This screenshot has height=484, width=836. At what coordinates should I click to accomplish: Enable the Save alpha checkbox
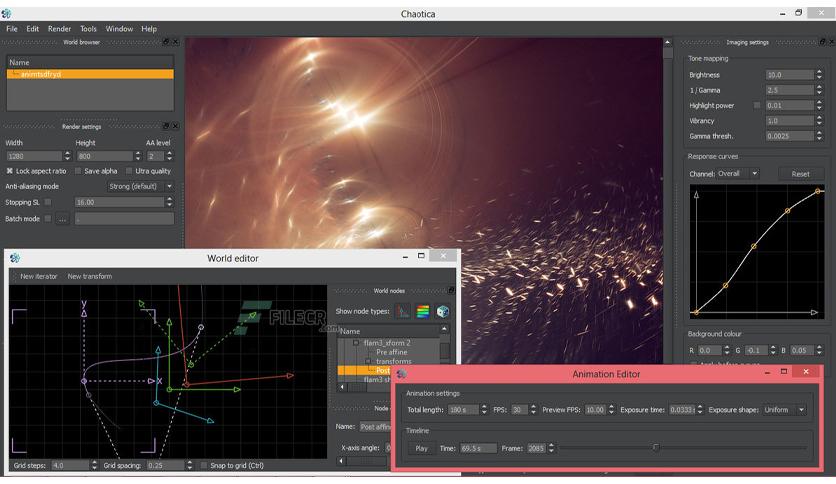78,171
